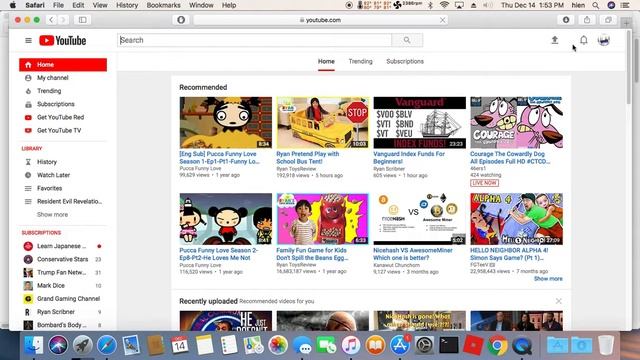The image size is (640, 360).
Task: Open Pucca Season 2 He Loves Me Not title
Action: tap(219, 254)
